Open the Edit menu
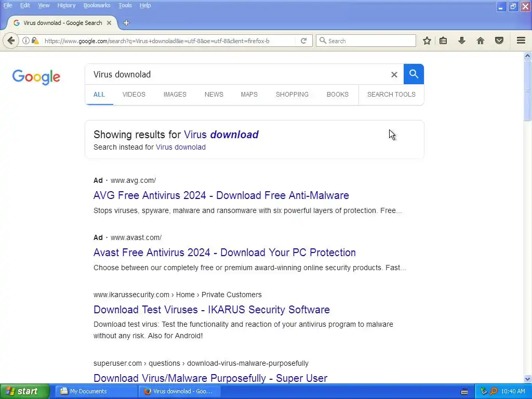The width and height of the screenshot is (532, 399). (25, 5)
